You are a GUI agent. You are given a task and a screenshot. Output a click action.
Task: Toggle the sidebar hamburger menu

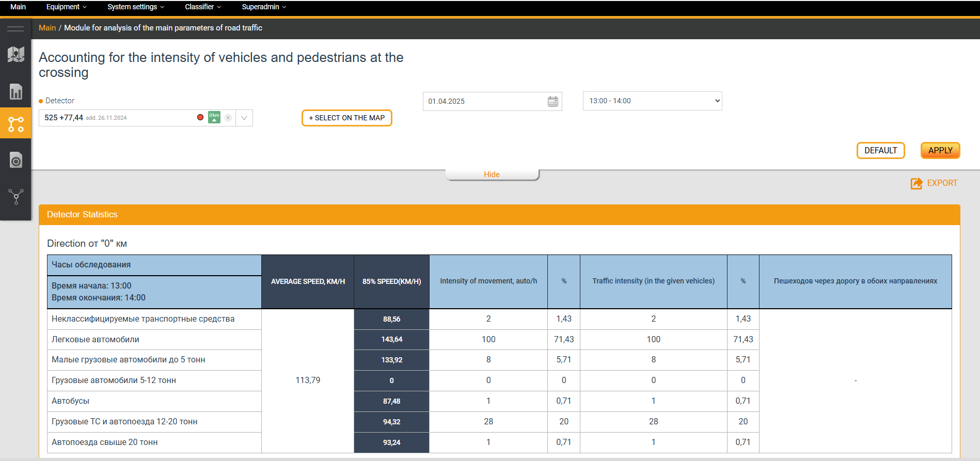click(15, 29)
